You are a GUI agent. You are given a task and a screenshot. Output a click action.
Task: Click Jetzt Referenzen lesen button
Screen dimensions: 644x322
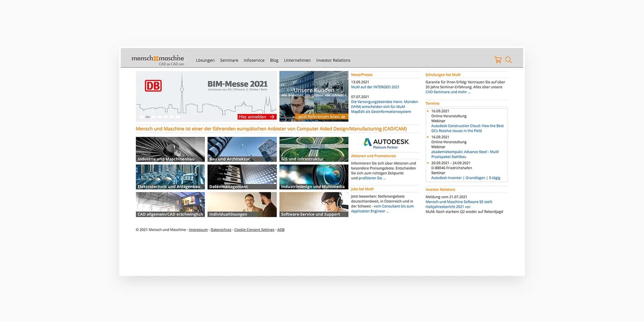322,117
